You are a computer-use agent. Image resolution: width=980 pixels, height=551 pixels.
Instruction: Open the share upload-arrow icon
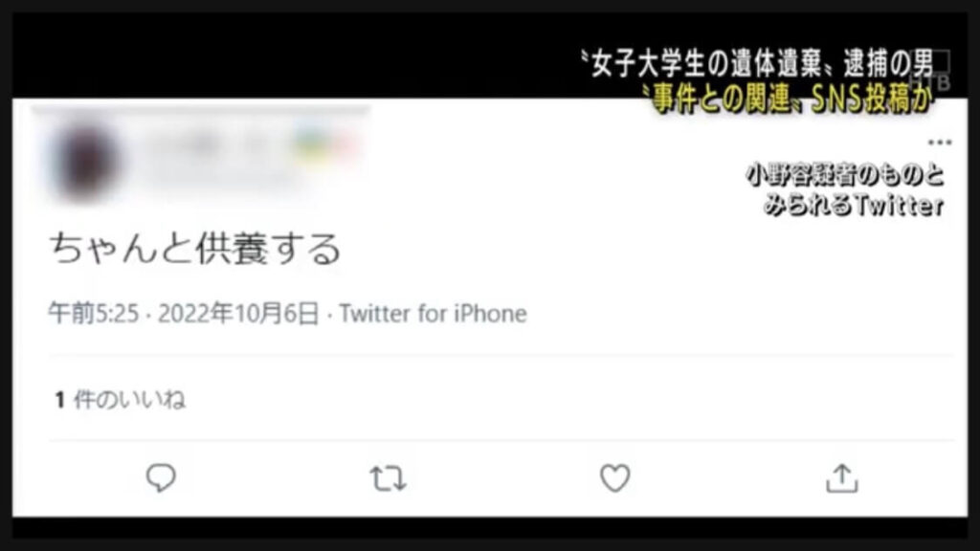point(842,478)
